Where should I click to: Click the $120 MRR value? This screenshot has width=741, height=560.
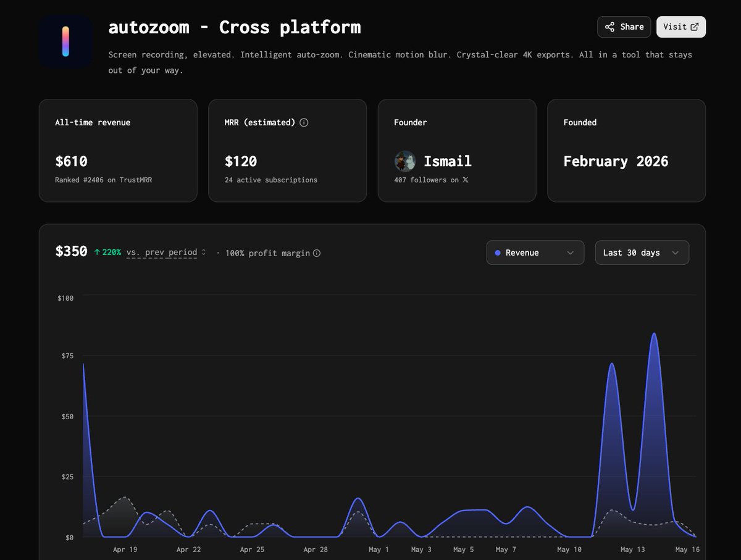[241, 161]
